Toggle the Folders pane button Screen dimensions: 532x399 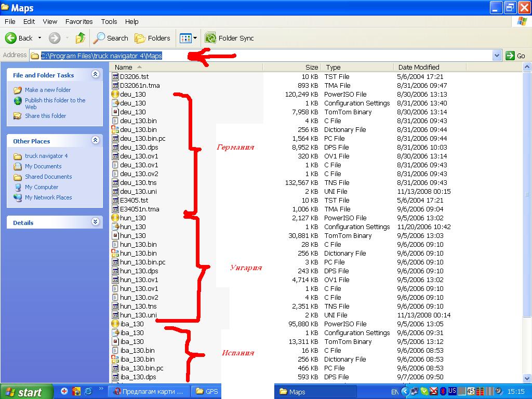(152, 38)
